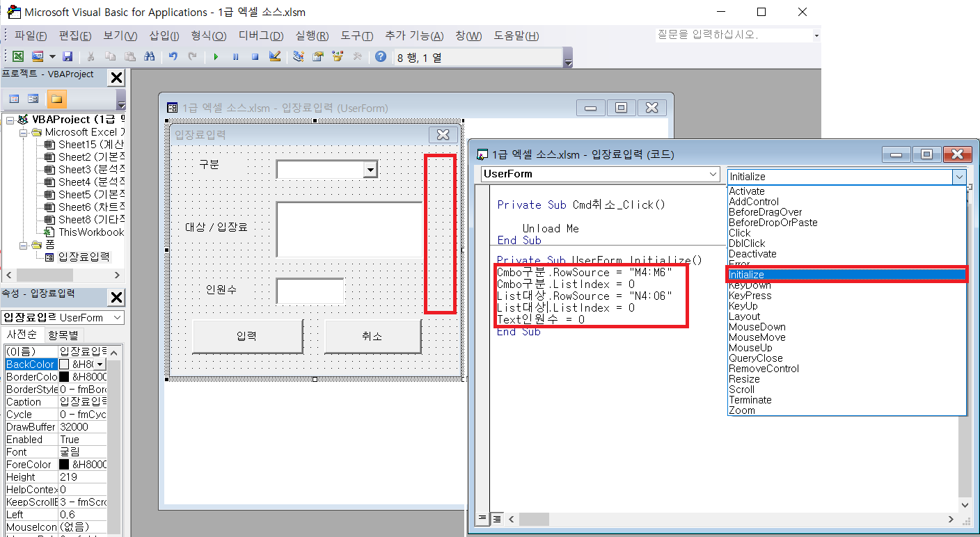Open the 파일(F) menu
This screenshot has height=537, width=980.
(31, 35)
